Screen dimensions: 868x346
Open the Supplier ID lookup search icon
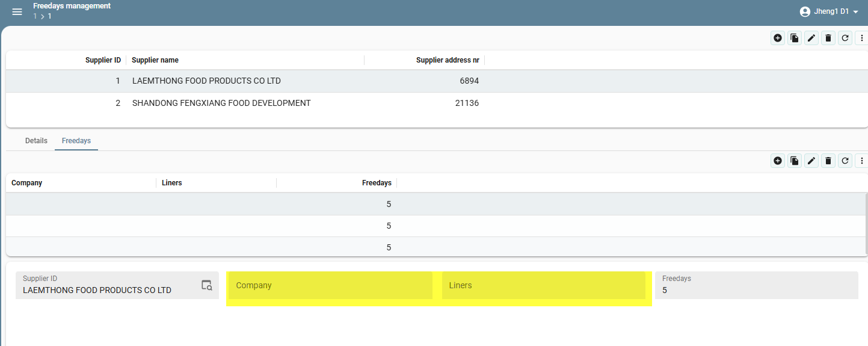tap(207, 285)
